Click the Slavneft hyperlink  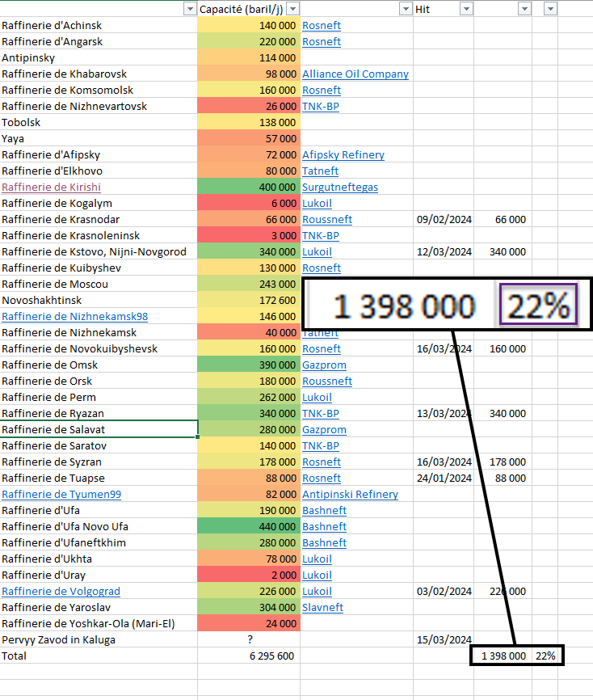322,607
